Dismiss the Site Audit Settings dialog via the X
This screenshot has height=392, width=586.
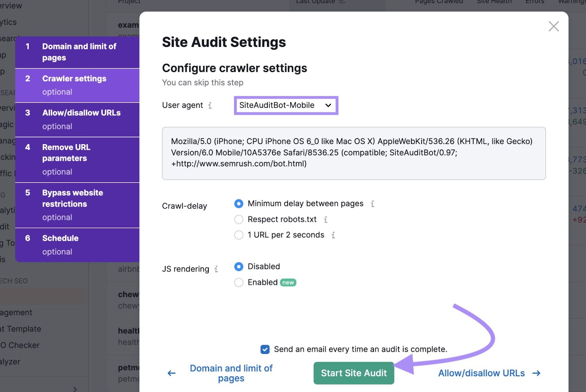pyautogui.click(x=553, y=26)
